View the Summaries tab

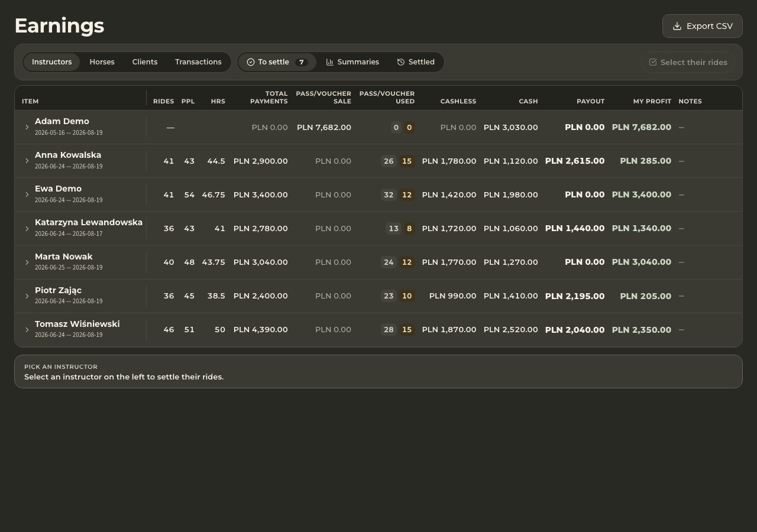352,62
